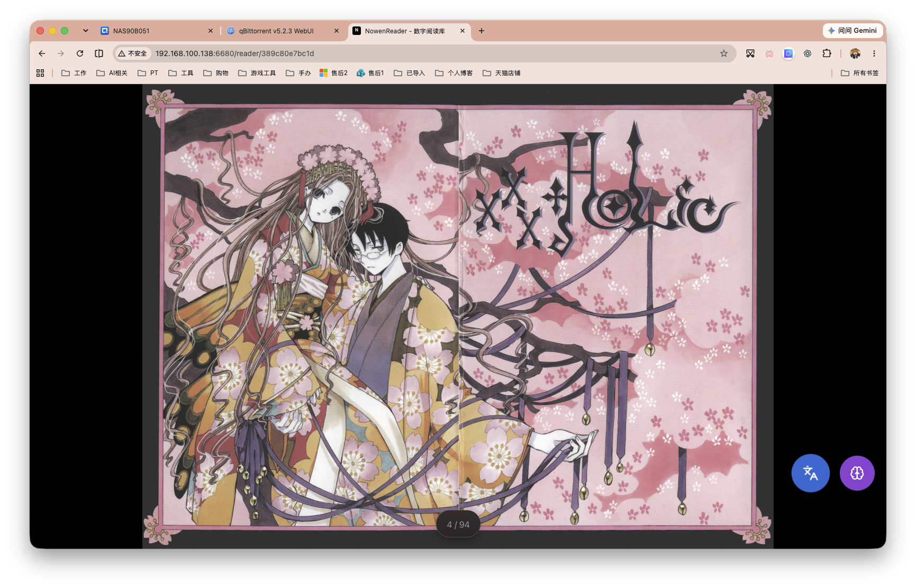Viewport: 916px width, 588px height.
Task: Click the 问问 Gemini button
Action: [853, 31]
